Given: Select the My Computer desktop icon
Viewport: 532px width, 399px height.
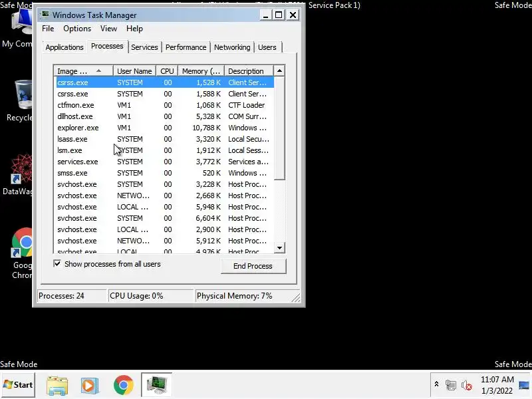Looking at the screenshot, I should pos(17,29).
